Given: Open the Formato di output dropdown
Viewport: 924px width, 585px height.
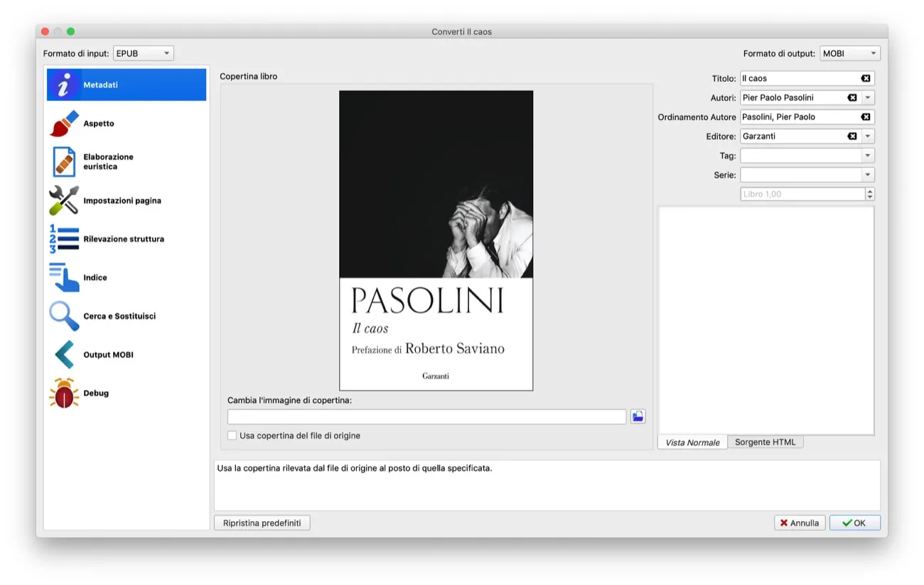Looking at the screenshot, I should coord(850,53).
